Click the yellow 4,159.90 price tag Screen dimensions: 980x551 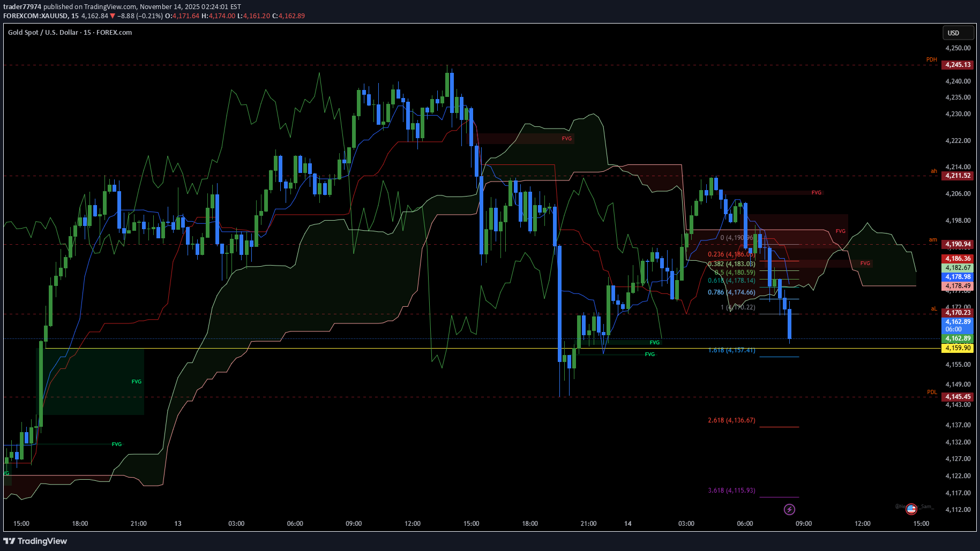957,348
